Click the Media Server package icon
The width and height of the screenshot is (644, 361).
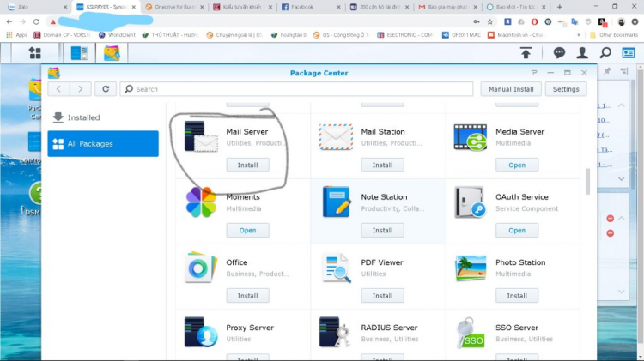[471, 137]
